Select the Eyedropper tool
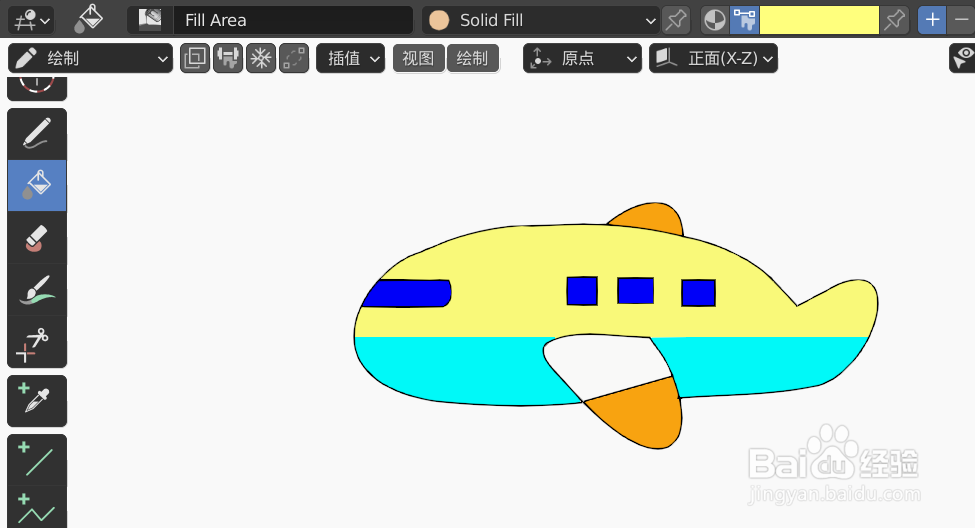This screenshot has width=975, height=528. pos(37,401)
